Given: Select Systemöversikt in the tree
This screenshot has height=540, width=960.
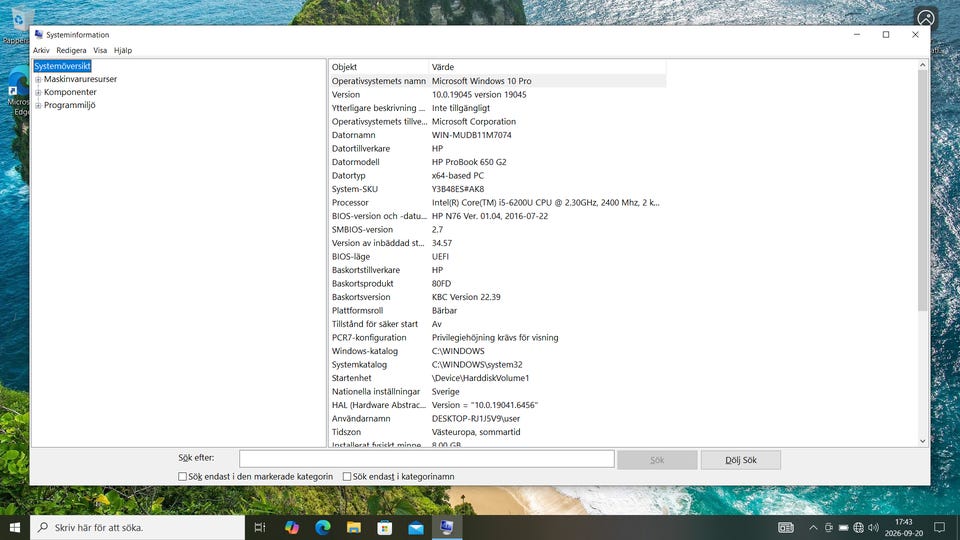Looking at the screenshot, I should coord(62,66).
